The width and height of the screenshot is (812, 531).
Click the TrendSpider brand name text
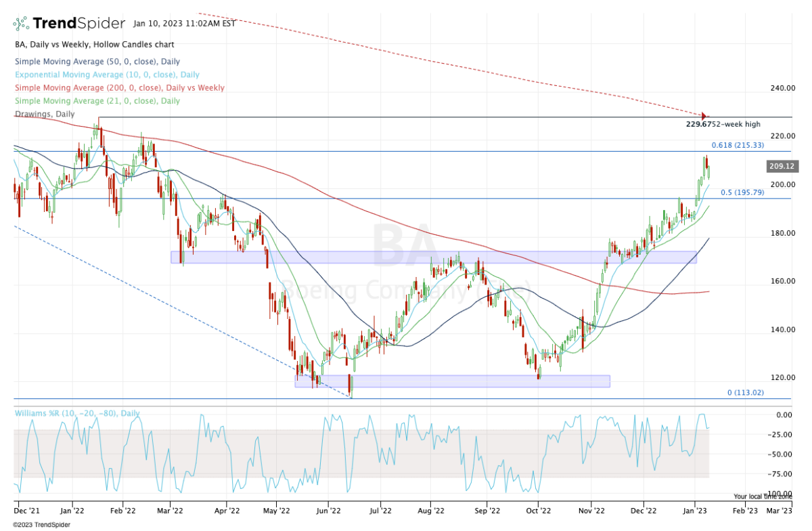(79, 24)
